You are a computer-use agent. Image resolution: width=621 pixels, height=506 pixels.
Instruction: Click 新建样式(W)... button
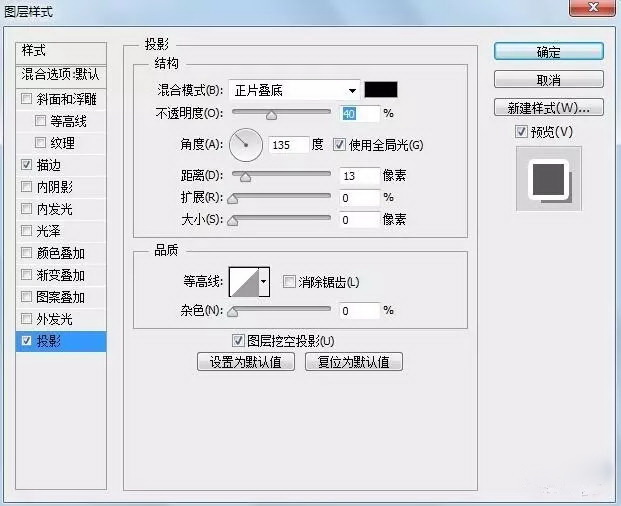549,107
